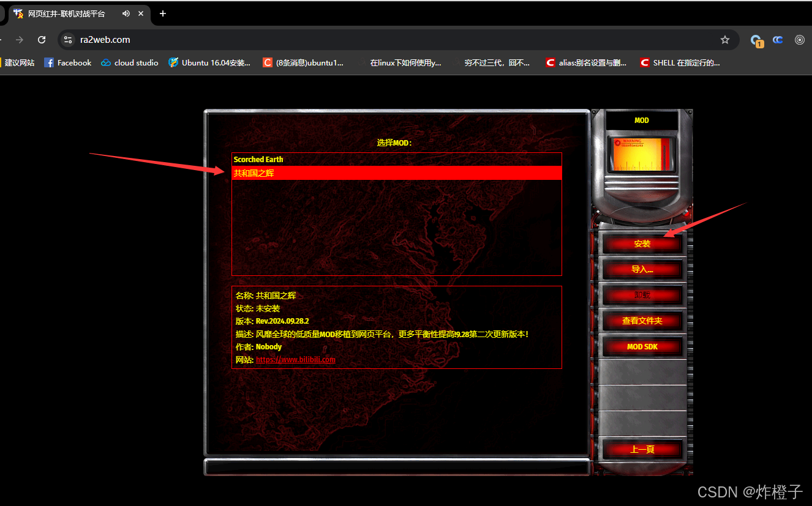Click the 版本: Rev.2024.09.28.2 line
Image resolution: width=812 pixels, height=506 pixels.
273,321
